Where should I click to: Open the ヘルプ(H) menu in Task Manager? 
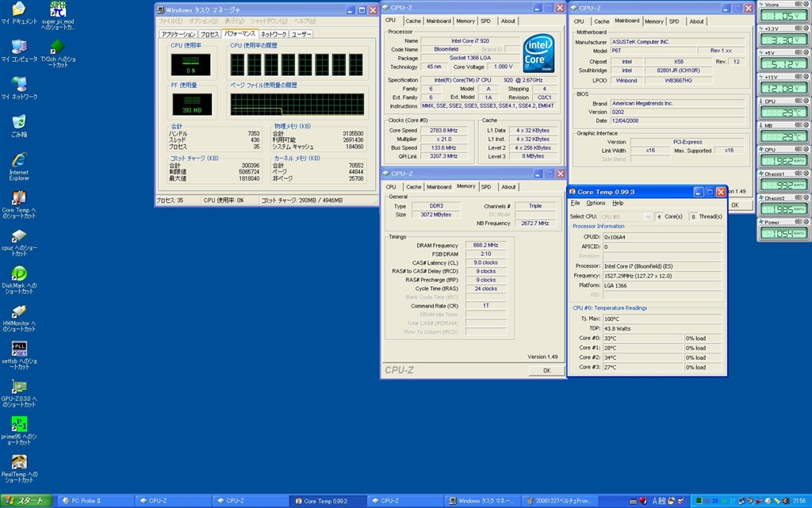(x=305, y=21)
